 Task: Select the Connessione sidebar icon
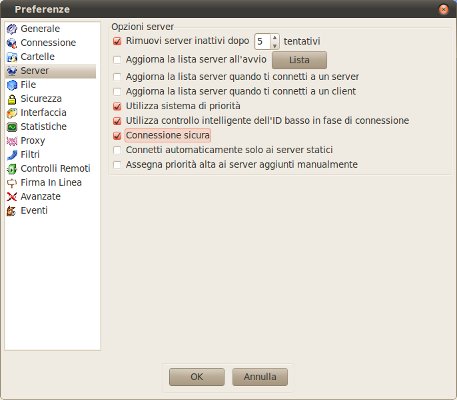12,43
